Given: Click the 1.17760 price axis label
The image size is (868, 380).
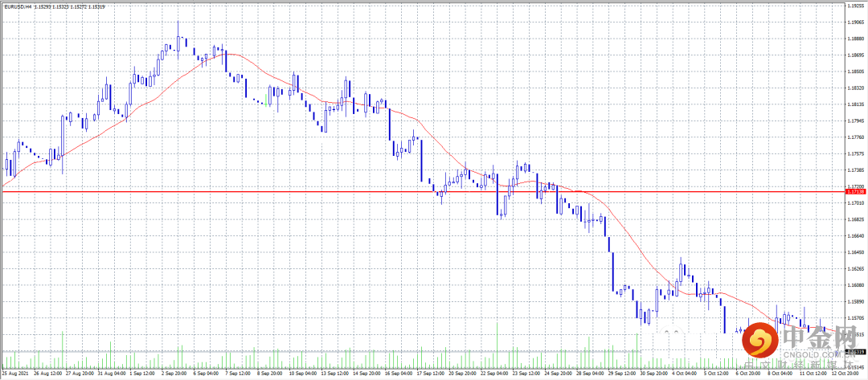Looking at the screenshot, I should click(855, 137).
